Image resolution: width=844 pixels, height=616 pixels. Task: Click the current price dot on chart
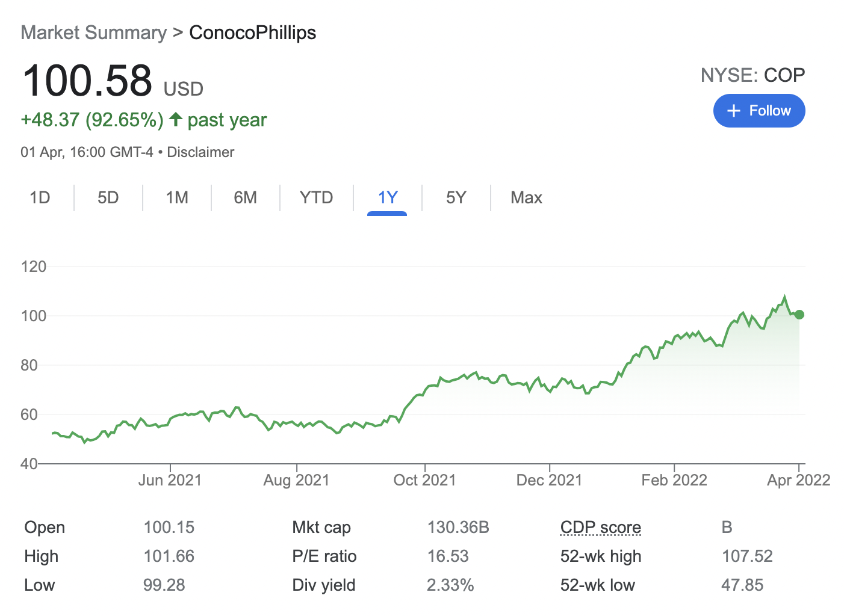pos(799,315)
